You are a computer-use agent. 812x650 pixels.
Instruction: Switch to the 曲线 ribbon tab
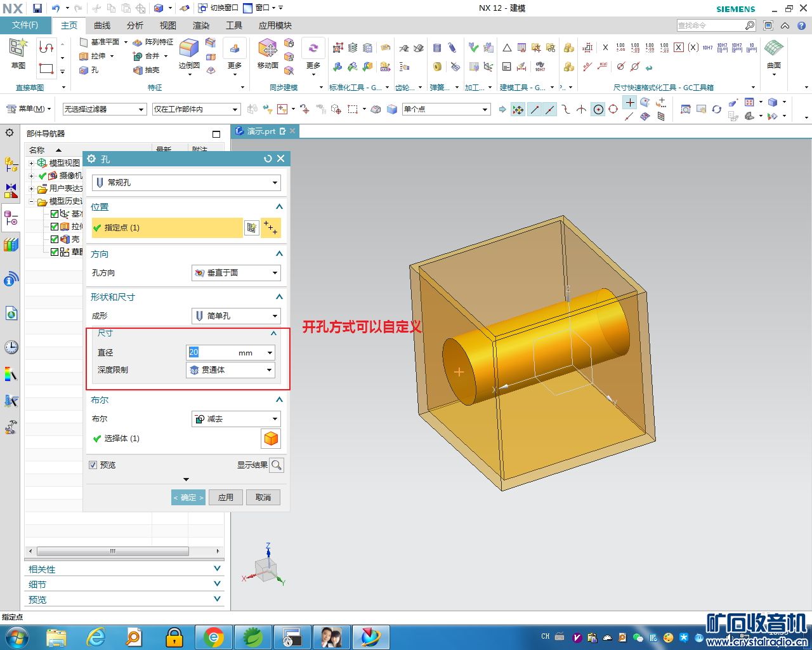pyautogui.click(x=102, y=25)
